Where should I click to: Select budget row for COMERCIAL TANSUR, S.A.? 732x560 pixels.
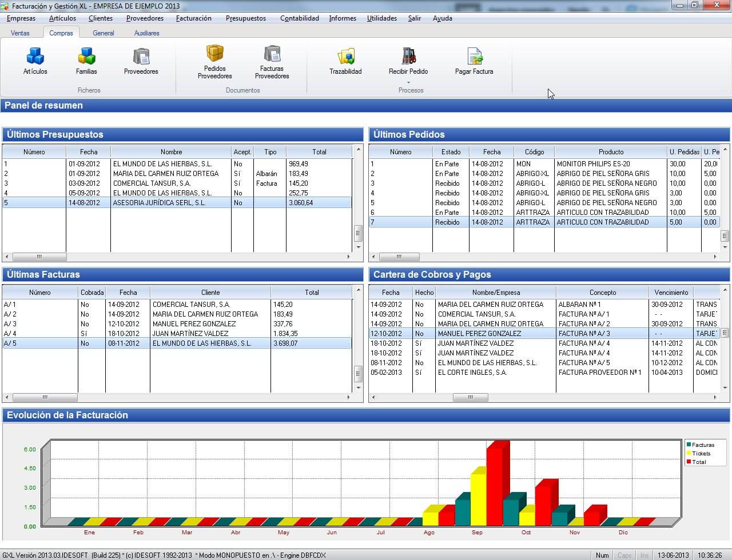point(152,183)
